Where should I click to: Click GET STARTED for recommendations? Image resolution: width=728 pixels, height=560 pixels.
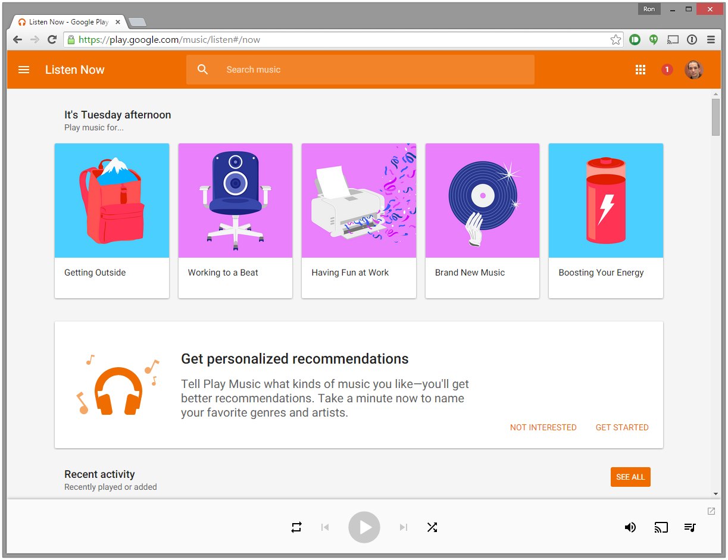(622, 427)
